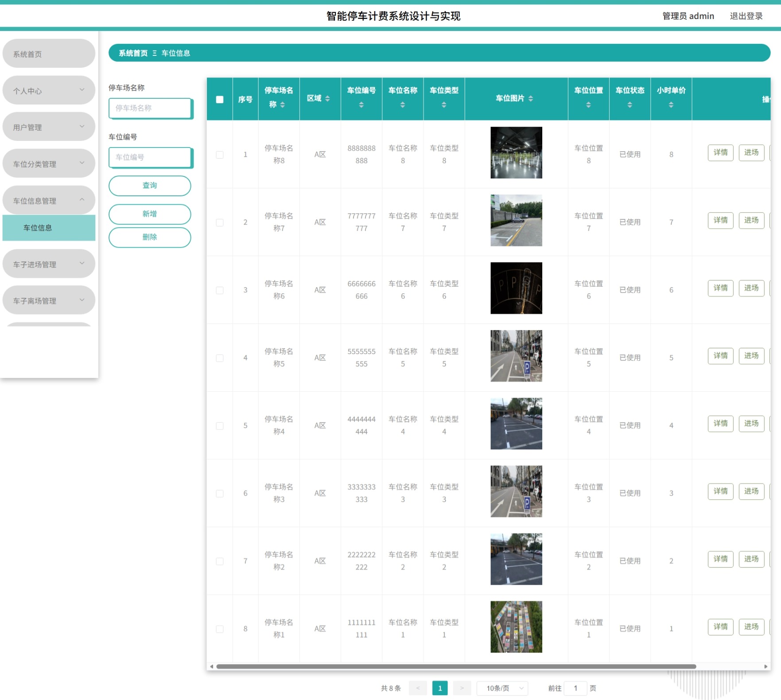The width and height of the screenshot is (781, 700).
Task: Click previous page arrow in pagination
Action: 418,688
